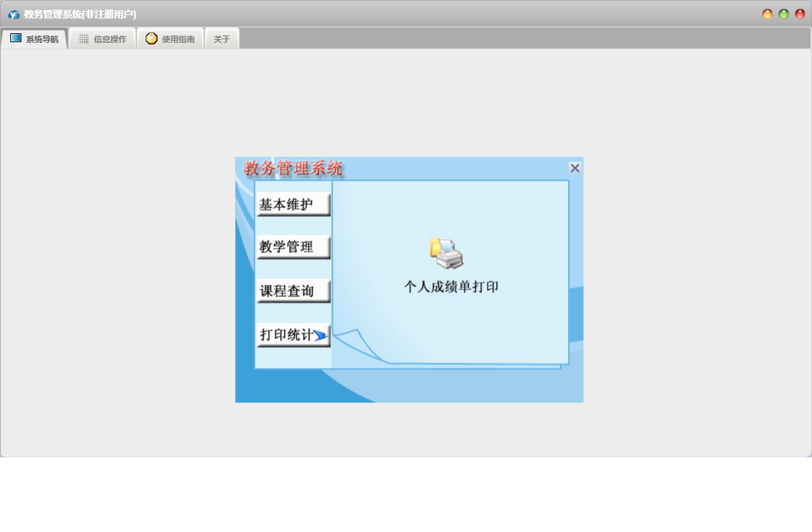812x532 pixels.
Task: Select the 关于 tab
Action: coord(222,39)
